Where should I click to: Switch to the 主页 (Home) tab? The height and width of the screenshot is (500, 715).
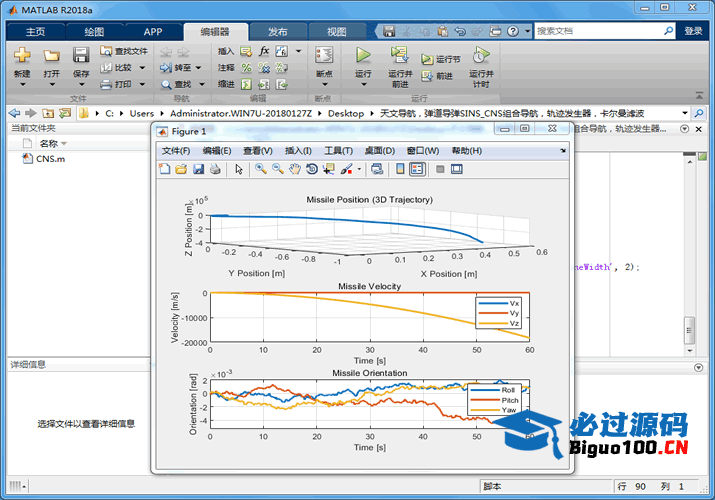[x=35, y=31]
